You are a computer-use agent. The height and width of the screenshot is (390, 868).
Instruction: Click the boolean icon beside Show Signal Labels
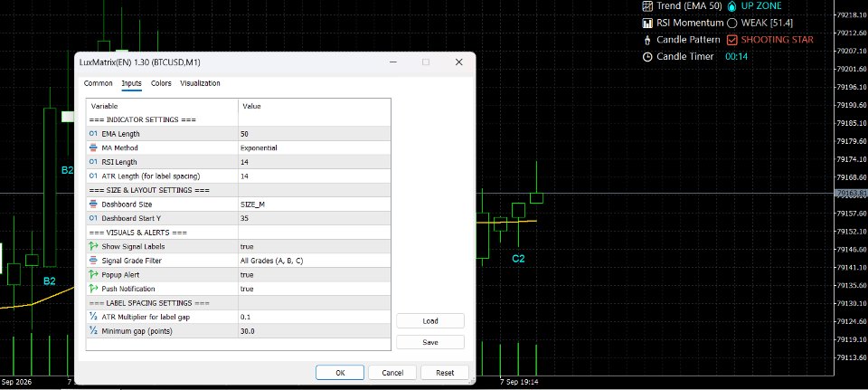(x=93, y=246)
